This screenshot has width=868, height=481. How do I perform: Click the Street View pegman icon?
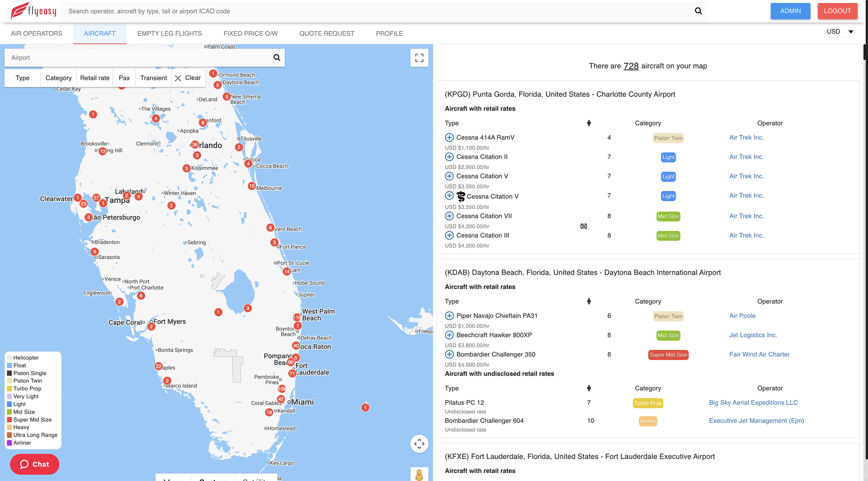point(419,474)
